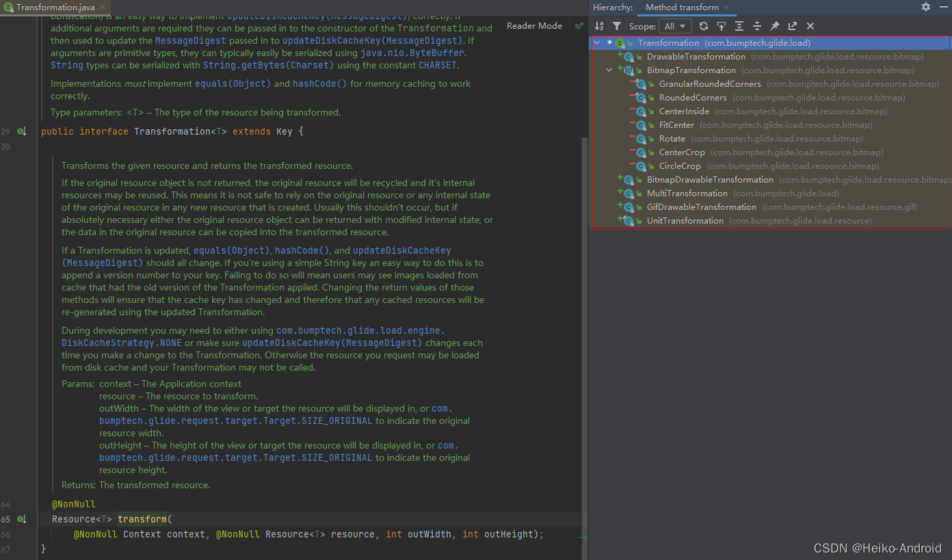Select Transformation in hierarchy tree

point(769,42)
